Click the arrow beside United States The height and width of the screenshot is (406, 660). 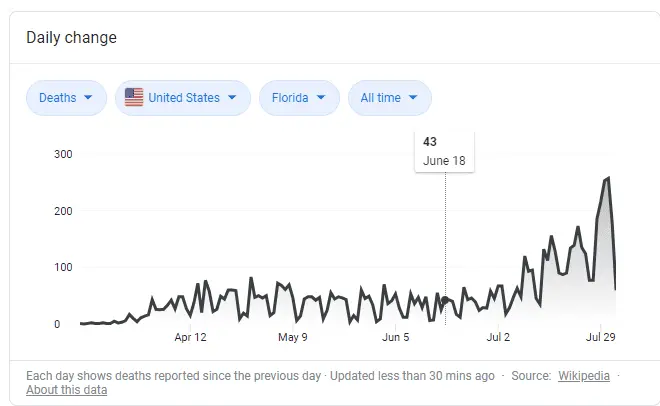232,98
